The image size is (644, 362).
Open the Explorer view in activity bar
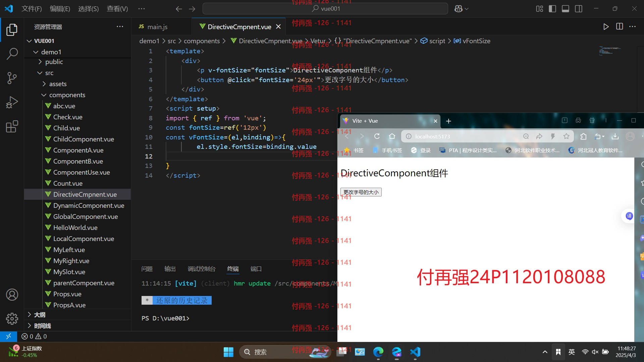[12, 29]
